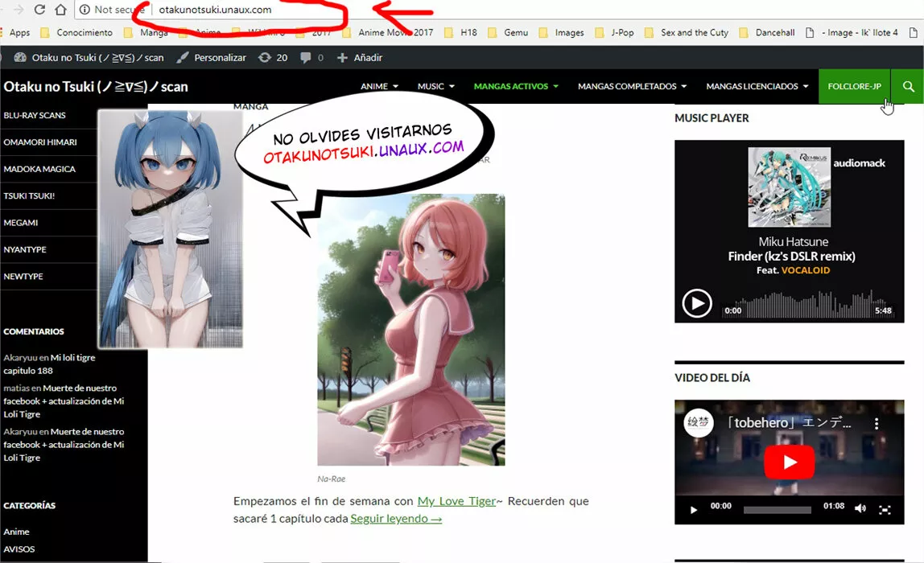Open site search with the magnifier icon
The image size is (924, 563).
[908, 86]
